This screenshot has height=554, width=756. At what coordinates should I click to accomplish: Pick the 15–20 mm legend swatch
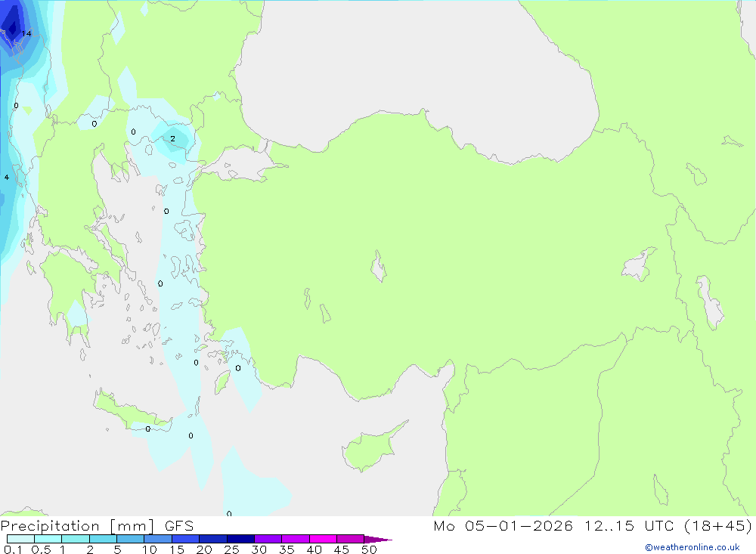(x=186, y=539)
